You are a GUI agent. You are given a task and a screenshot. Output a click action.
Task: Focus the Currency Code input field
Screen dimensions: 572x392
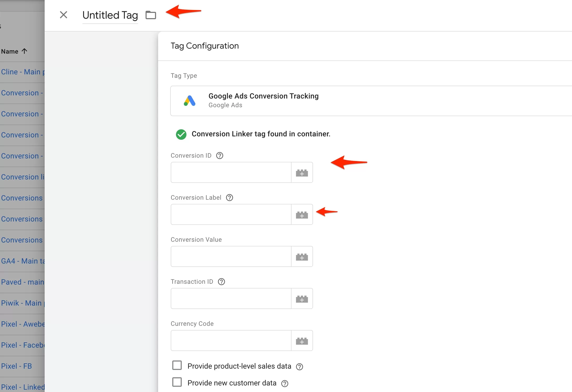pos(231,341)
